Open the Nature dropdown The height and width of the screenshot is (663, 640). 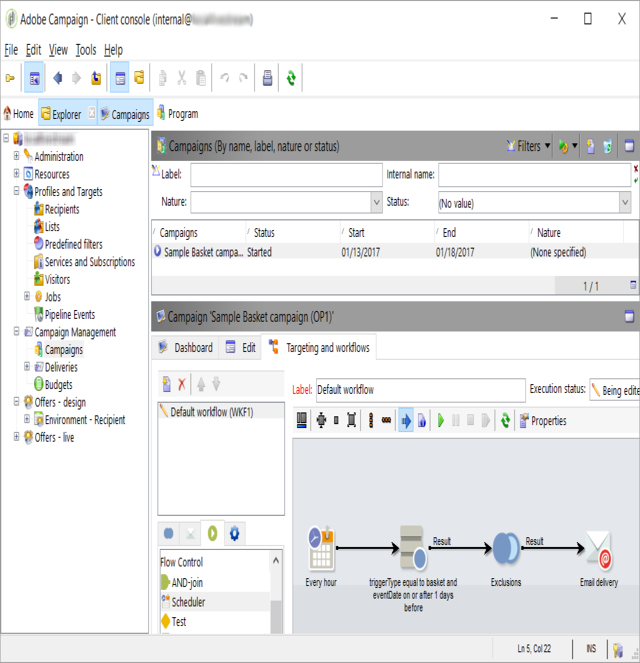point(376,203)
